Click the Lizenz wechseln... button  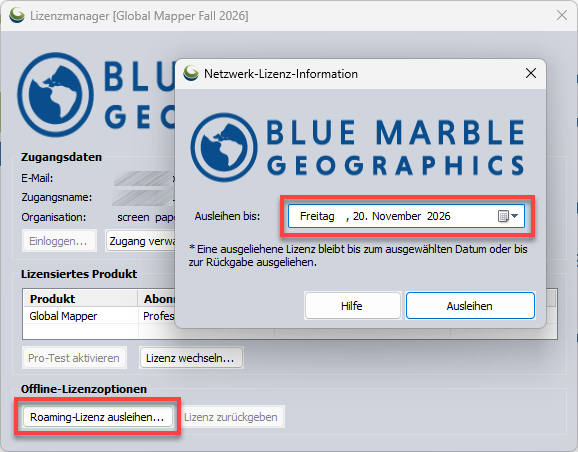point(191,358)
